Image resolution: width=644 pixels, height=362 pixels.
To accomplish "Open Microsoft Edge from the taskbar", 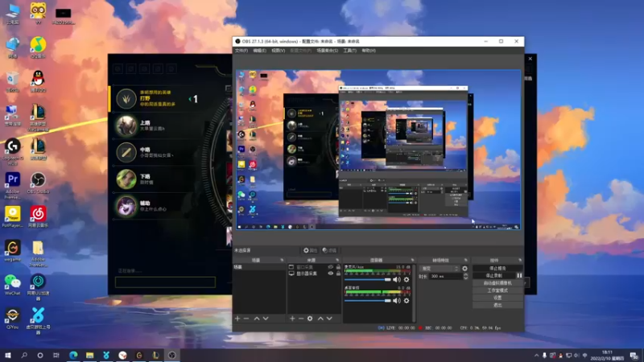I will coord(73,355).
